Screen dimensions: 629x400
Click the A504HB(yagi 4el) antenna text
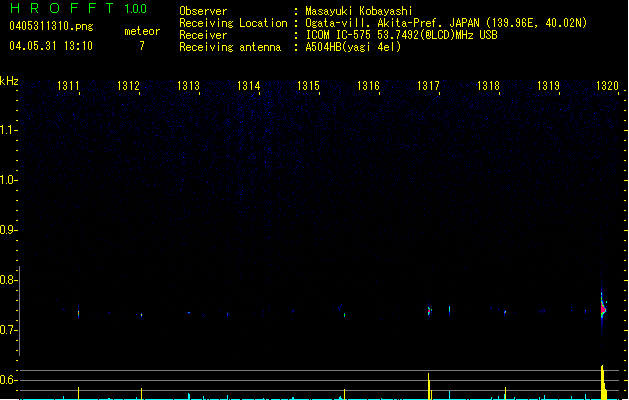pyautogui.click(x=353, y=47)
